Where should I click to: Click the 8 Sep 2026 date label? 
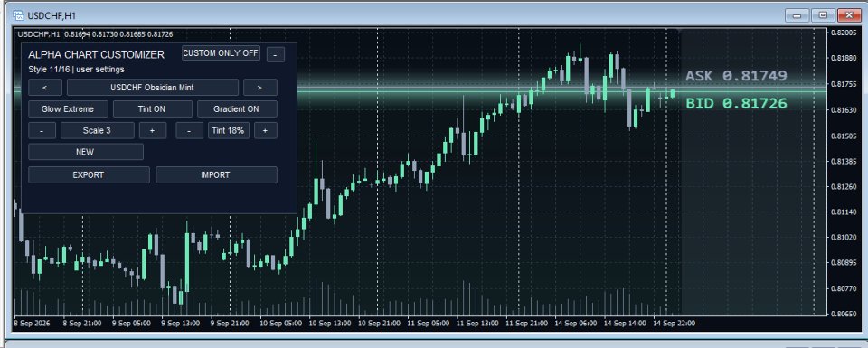pyautogui.click(x=33, y=323)
